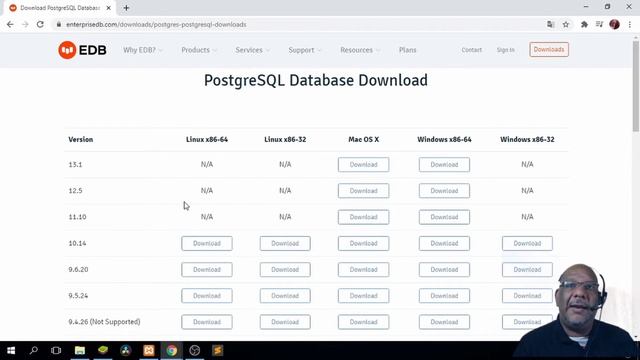Reload the EDB downloads page
The height and width of the screenshot is (360, 640).
(x=40, y=24)
